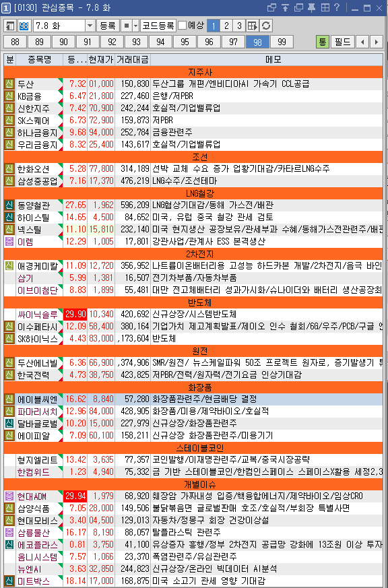388x588 pixels.
Task: Select the 스테이블코인 group header row
Action: (193, 447)
